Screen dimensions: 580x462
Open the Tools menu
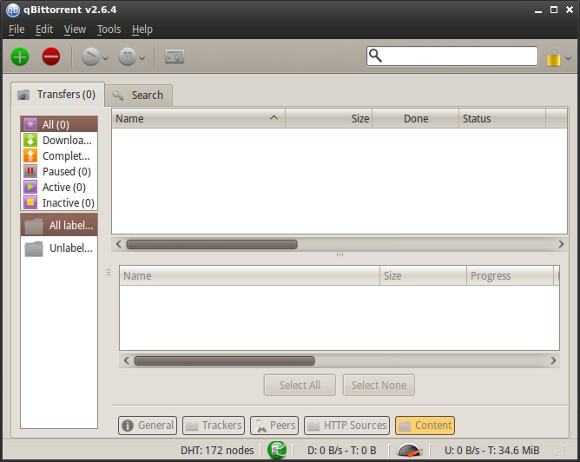[109, 29]
